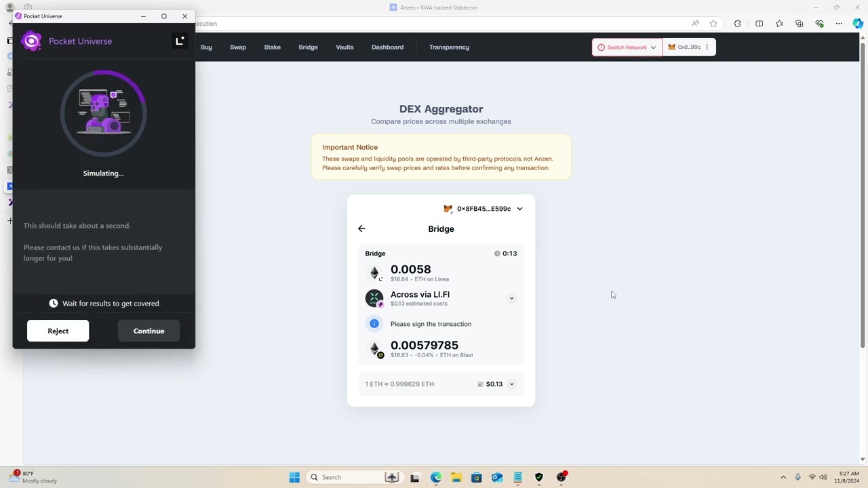This screenshot has width=868, height=488.
Task: Open the browser Settings and more menu
Action: pyautogui.click(x=839, y=24)
